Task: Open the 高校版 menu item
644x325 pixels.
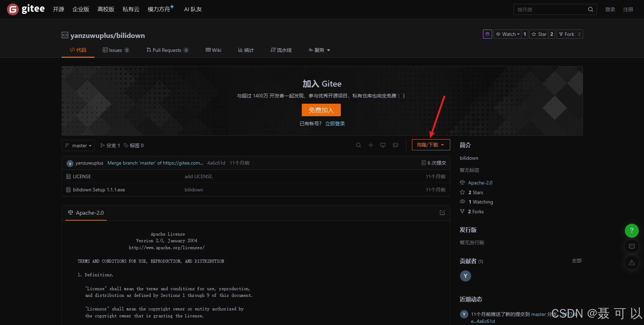Action: click(x=106, y=9)
